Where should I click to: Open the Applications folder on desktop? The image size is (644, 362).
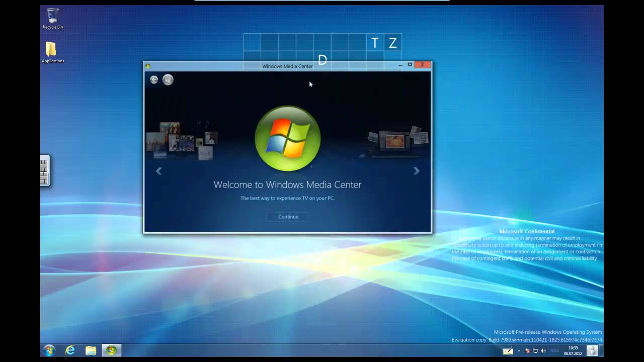click(x=52, y=52)
